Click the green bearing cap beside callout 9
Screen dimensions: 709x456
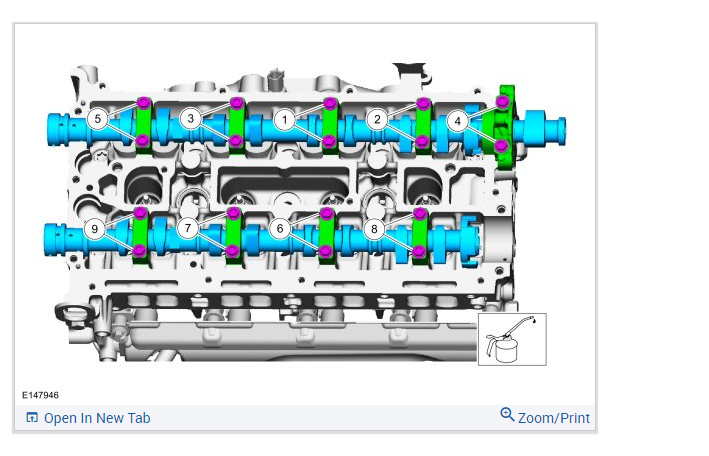[141, 232]
